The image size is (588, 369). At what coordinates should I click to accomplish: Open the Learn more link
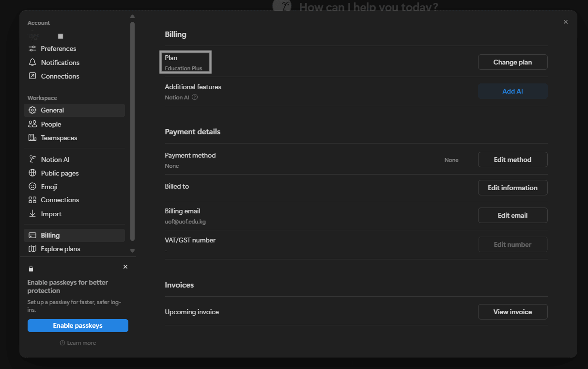coord(78,343)
